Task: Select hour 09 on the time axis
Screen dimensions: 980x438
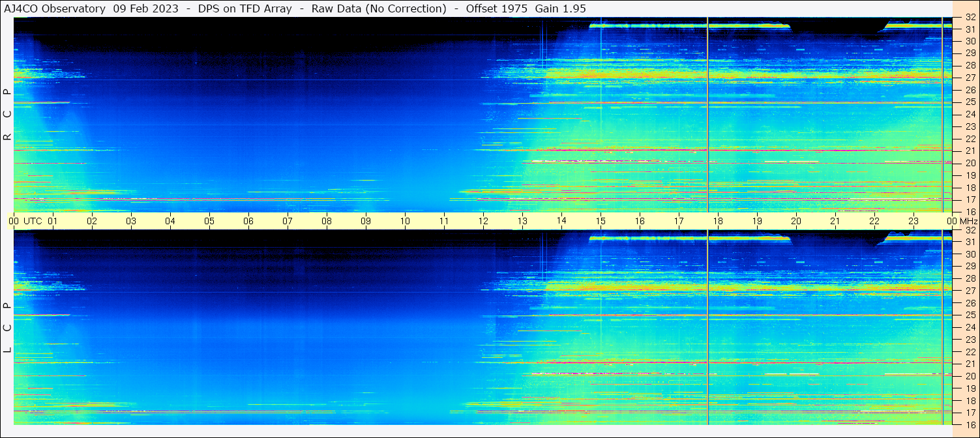Action: pos(366,221)
